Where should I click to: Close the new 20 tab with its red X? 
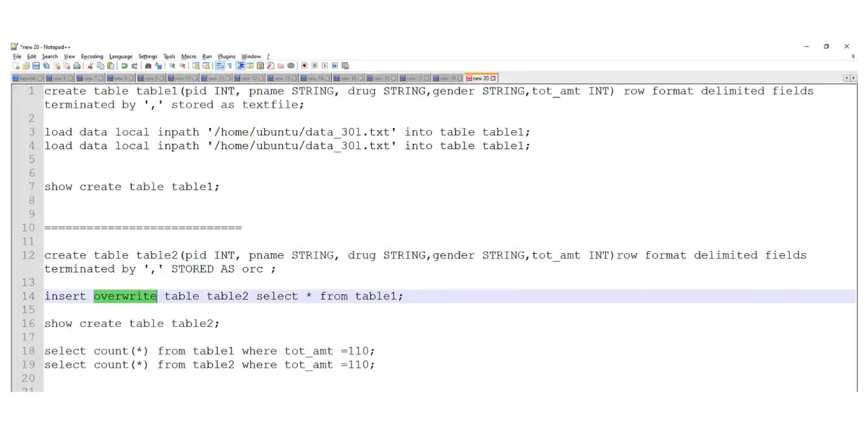[494, 78]
